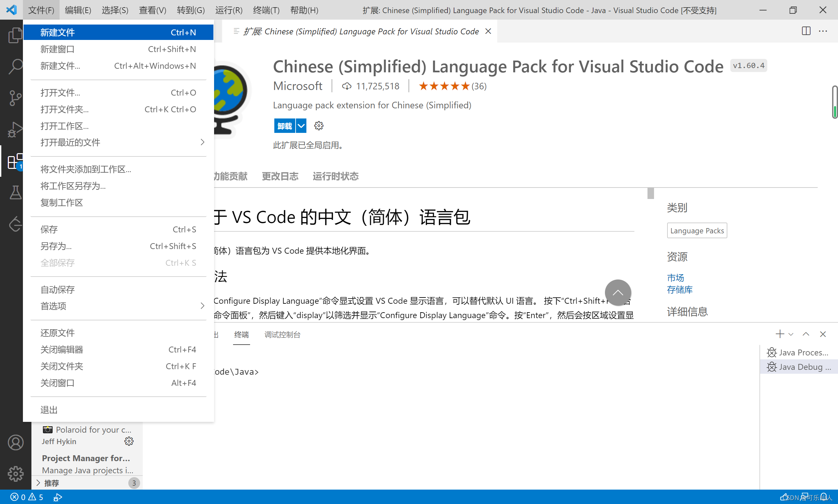Click the readme vertical scrollbar thumb
838x504 pixels.
650,193
